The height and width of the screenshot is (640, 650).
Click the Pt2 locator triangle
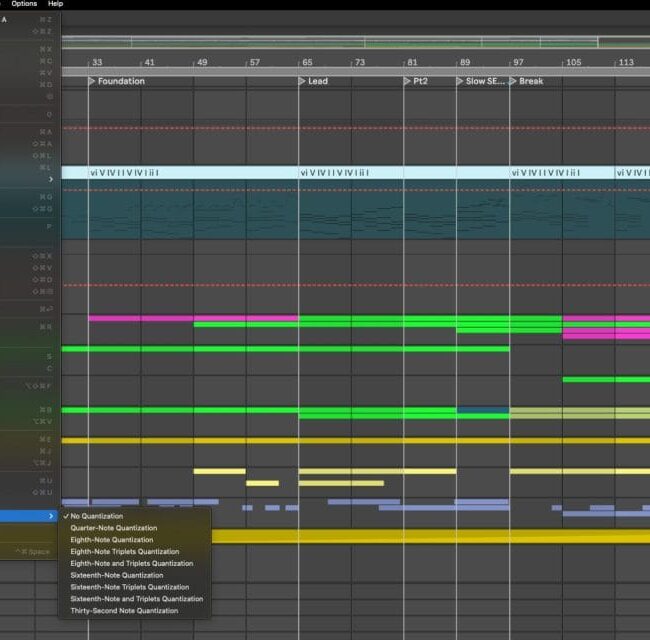pos(408,81)
